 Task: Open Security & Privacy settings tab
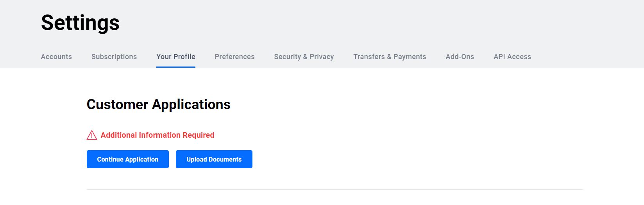[x=304, y=57]
